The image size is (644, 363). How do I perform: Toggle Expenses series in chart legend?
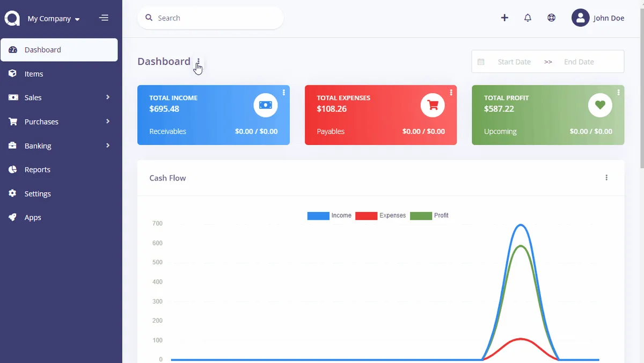tap(380, 215)
